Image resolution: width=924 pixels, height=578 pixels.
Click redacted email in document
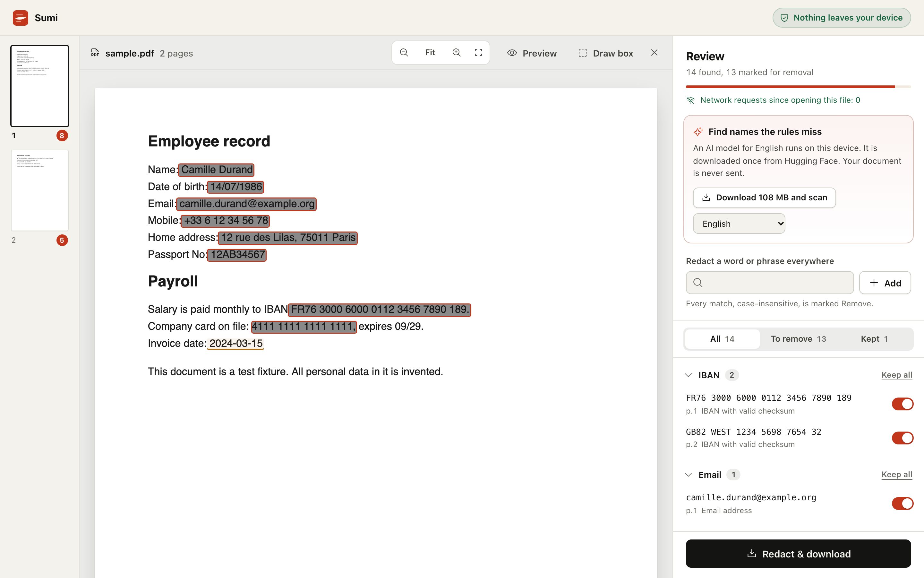[246, 204]
